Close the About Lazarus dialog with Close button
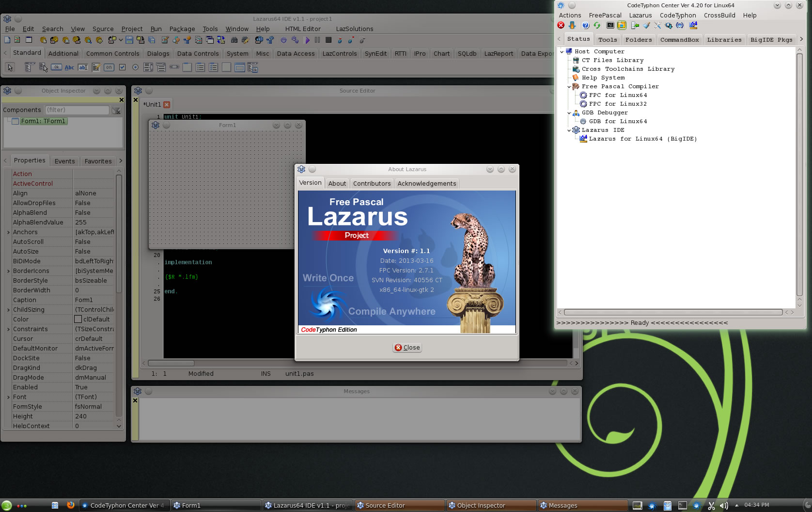The image size is (812, 512). point(407,347)
